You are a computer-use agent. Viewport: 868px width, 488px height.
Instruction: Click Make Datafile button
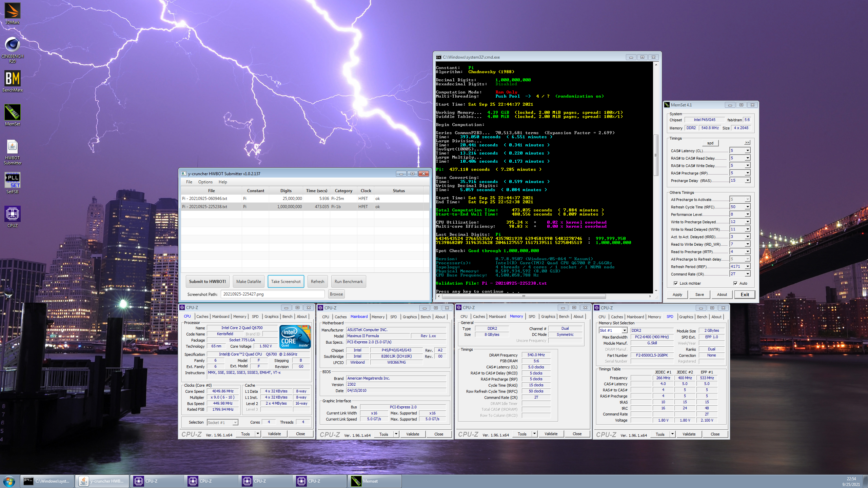pyautogui.click(x=249, y=281)
